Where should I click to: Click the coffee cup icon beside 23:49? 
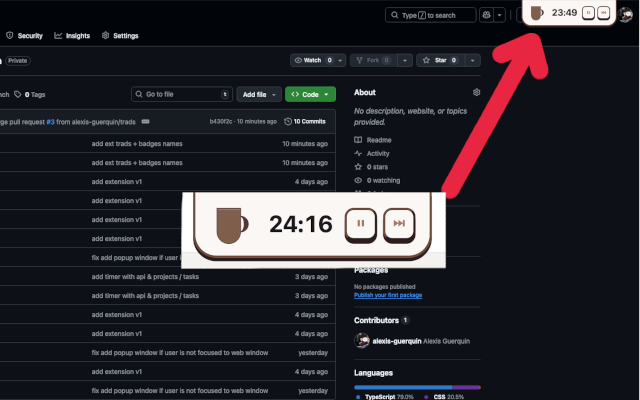click(x=536, y=13)
